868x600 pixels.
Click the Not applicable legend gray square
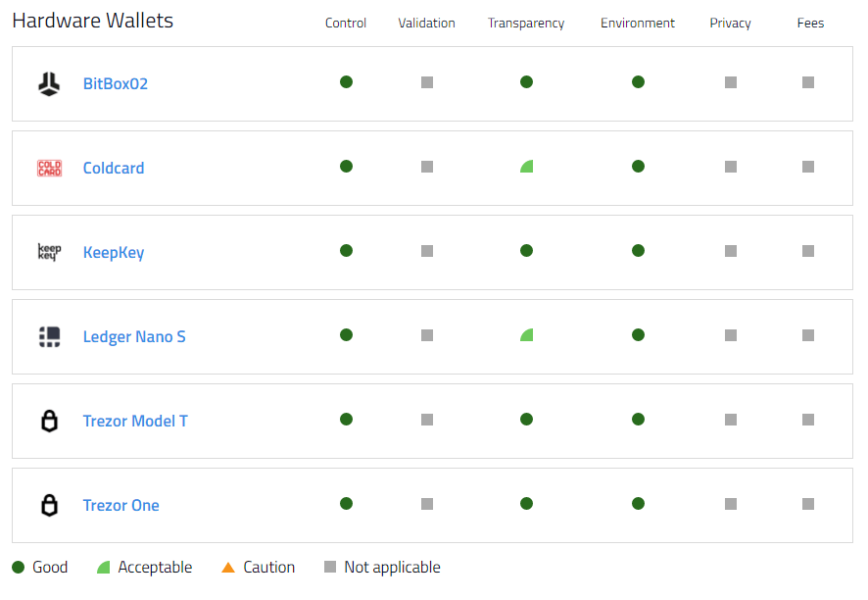point(330,567)
